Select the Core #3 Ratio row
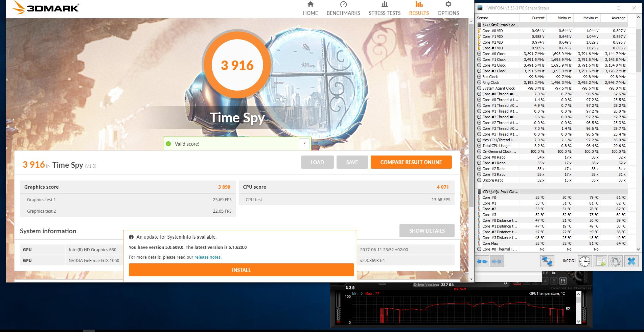Image resolution: width=644 pixels, height=332 pixels. coord(552,174)
